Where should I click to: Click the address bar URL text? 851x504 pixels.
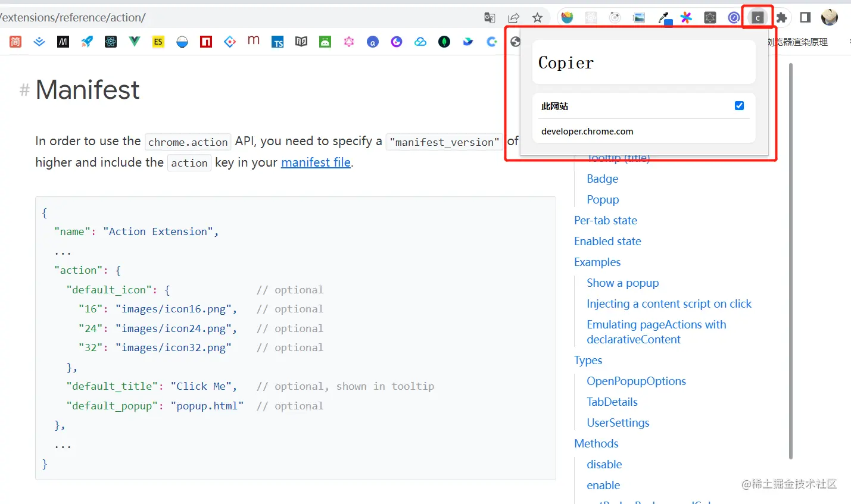(x=73, y=18)
